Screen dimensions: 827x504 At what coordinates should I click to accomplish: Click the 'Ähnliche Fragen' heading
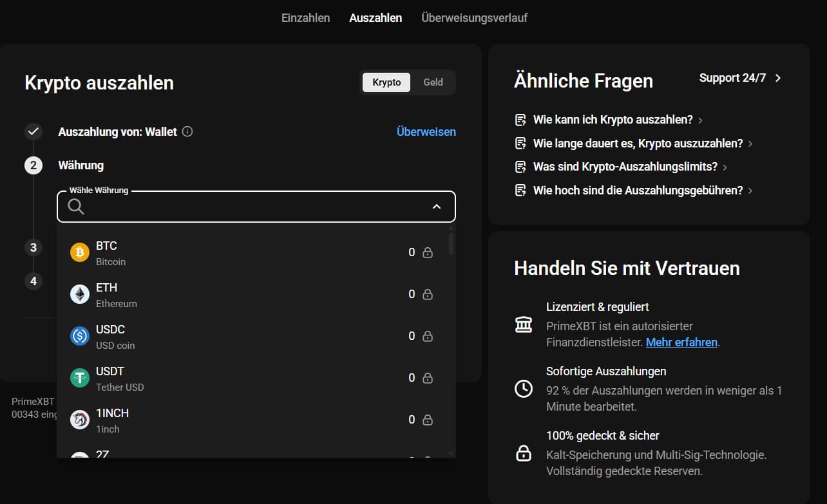(584, 81)
